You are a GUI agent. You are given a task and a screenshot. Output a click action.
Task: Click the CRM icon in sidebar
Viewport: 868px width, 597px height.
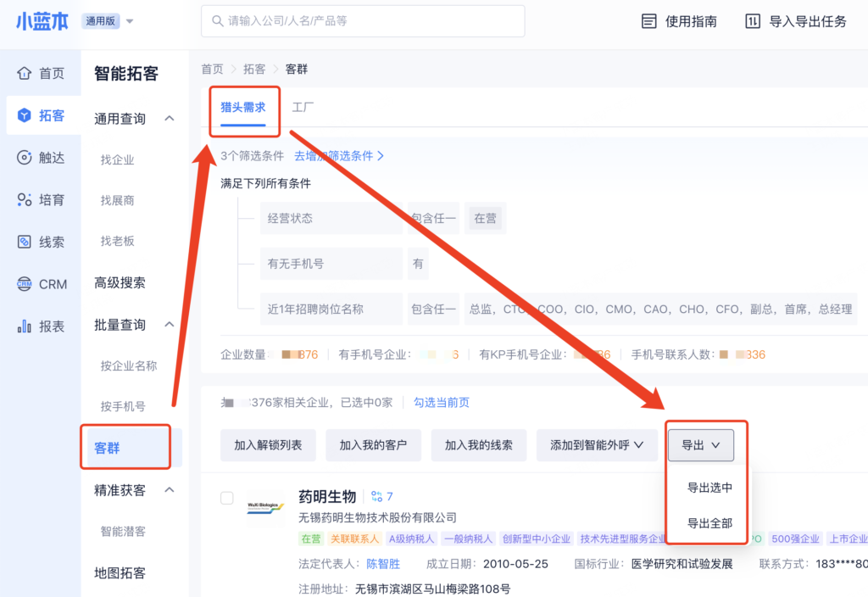click(25, 284)
